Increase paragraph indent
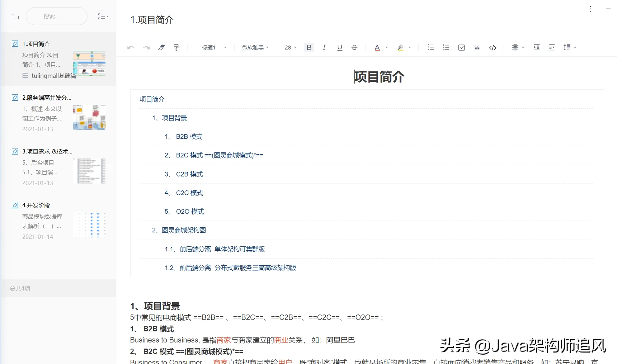617x364 pixels. (x=537, y=47)
